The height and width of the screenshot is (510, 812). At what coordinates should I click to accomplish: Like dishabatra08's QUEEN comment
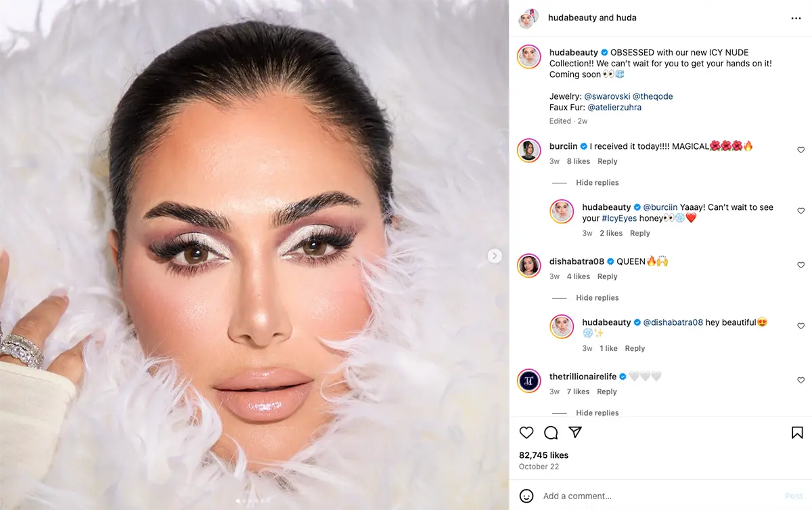point(800,265)
